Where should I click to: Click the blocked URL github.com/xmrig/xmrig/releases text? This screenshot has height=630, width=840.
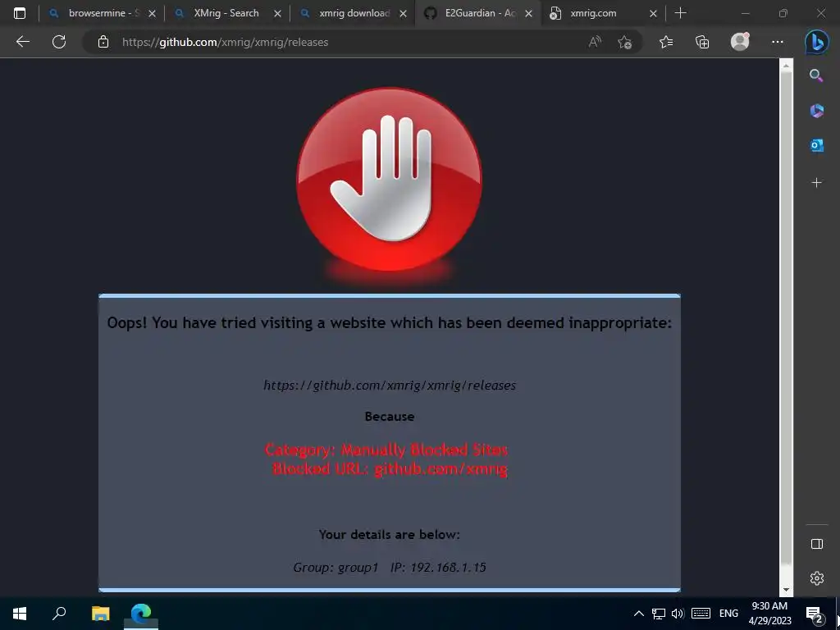(390, 386)
